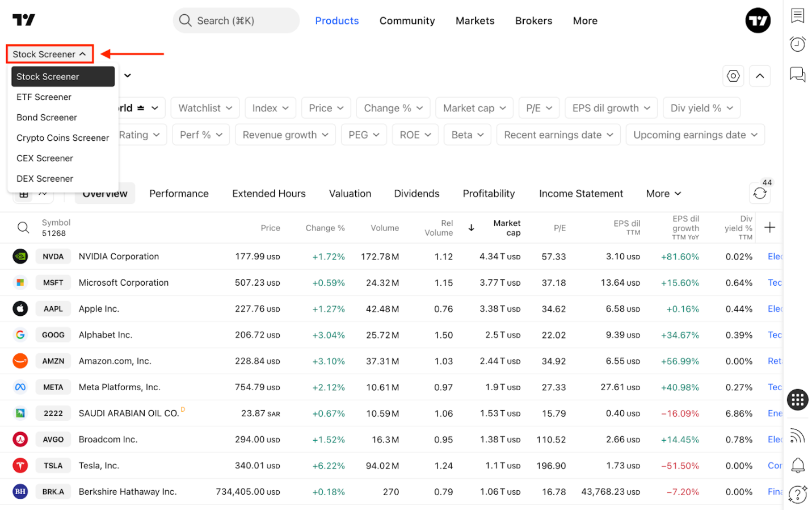Screen dimensions: 812x510
Task: Switch to the Extended Hours tab
Action: (x=269, y=194)
